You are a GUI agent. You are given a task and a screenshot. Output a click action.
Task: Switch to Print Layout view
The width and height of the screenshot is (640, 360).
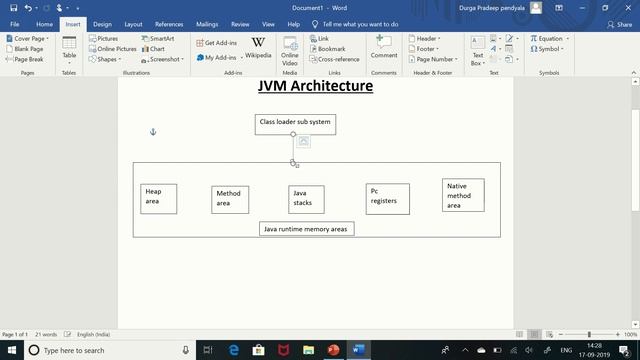click(534, 334)
